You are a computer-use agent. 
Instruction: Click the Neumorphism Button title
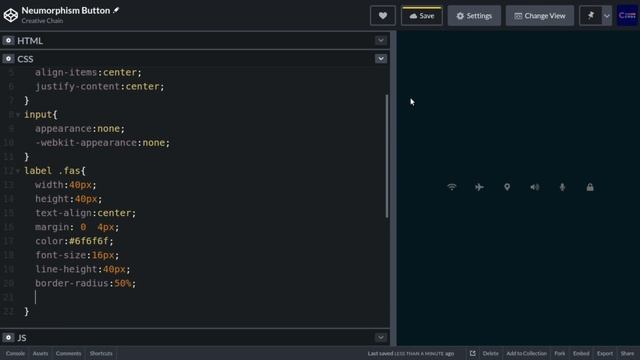click(66, 10)
